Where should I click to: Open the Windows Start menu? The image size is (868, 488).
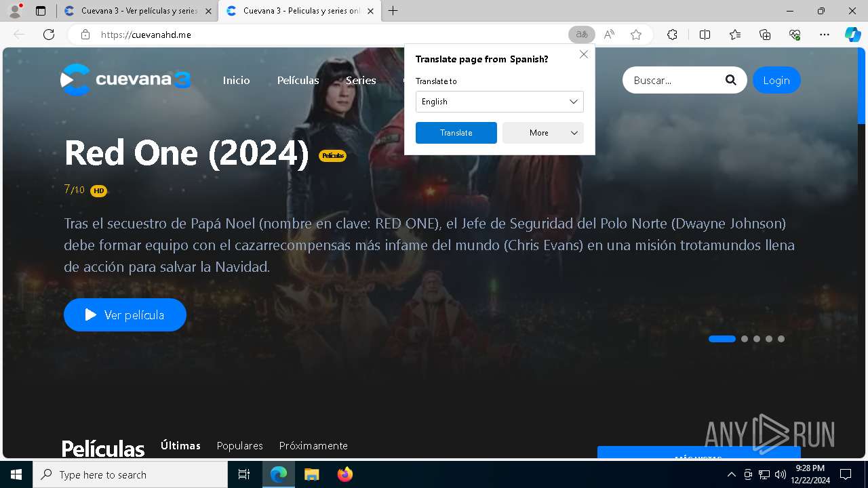[x=16, y=474]
